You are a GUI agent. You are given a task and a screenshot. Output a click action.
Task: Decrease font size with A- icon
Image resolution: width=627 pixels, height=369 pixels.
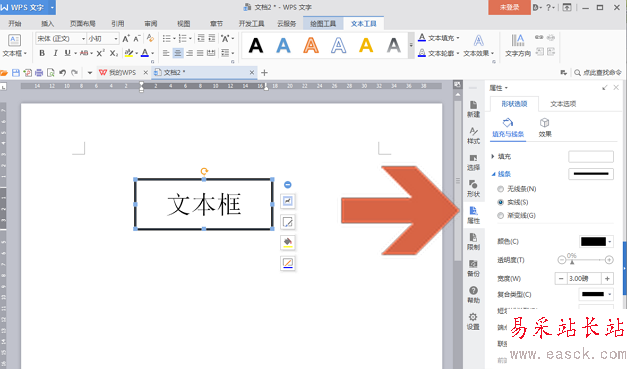coord(137,38)
